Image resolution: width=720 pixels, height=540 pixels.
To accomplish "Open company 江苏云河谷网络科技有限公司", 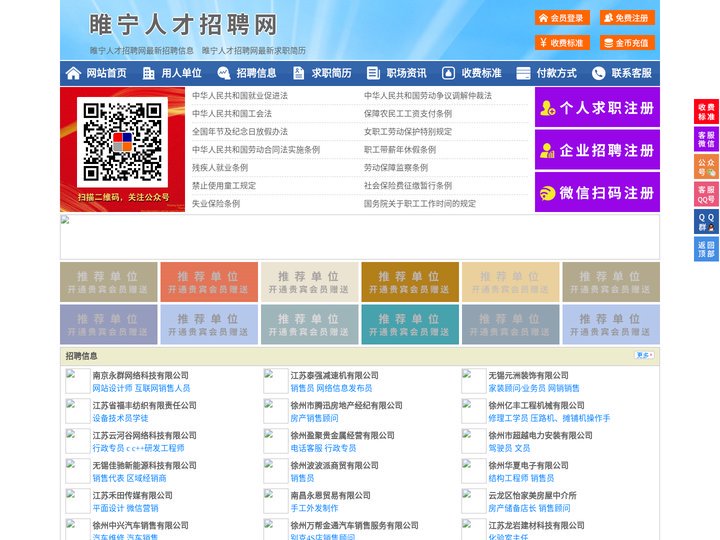I will (145, 435).
